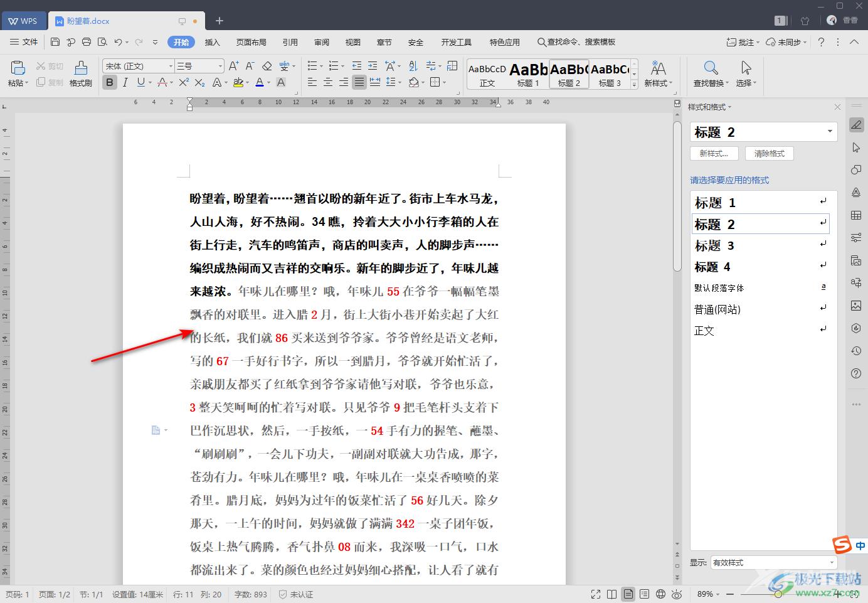Click the zoom slider handle

[778, 594]
